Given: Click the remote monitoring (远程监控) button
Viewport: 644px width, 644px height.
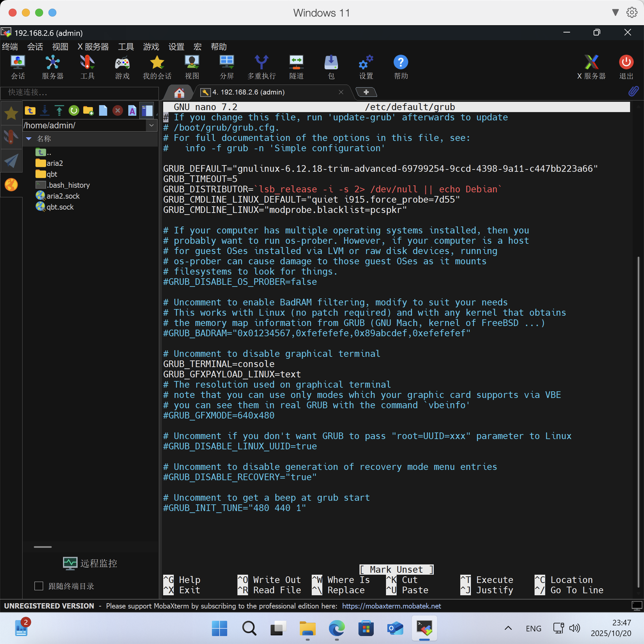Looking at the screenshot, I should (x=90, y=563).
